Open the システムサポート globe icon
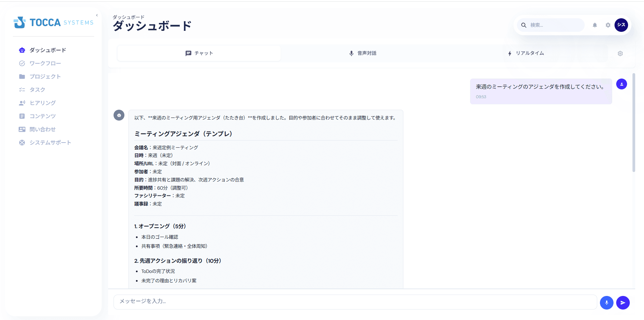 point(22,142)
